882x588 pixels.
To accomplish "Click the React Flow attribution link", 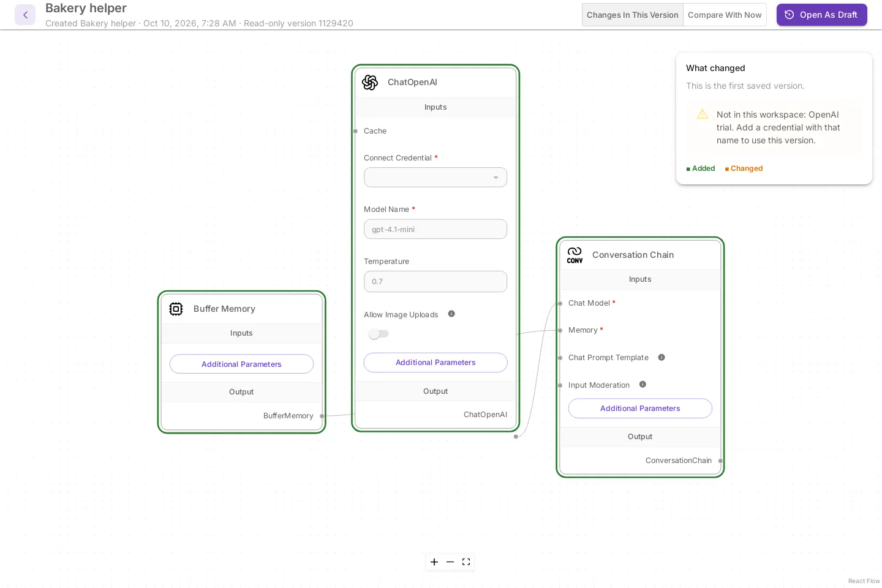I will coord(864,581).
